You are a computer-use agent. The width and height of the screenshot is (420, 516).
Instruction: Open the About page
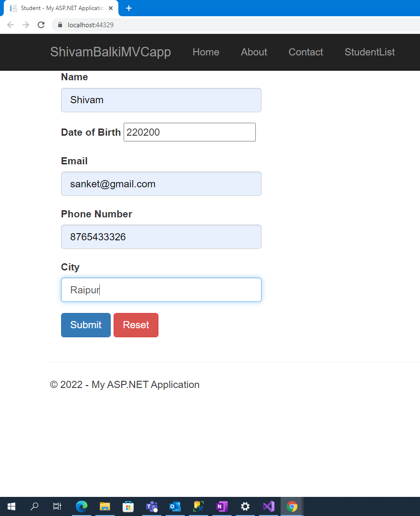click(x=254, y=52)
